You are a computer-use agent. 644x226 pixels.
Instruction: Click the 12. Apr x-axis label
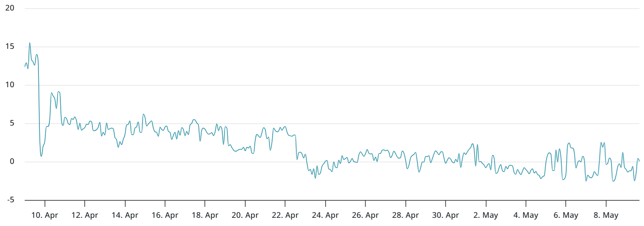point(85,215)
